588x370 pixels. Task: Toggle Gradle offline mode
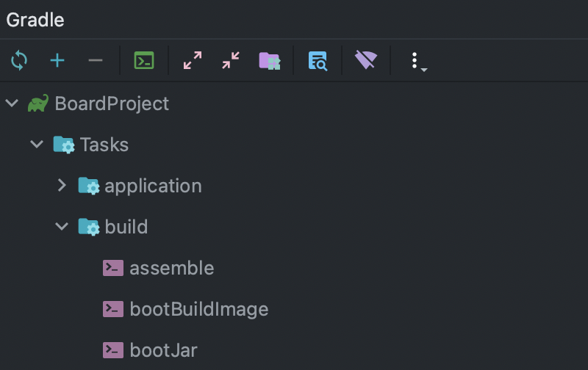point(366,60)
